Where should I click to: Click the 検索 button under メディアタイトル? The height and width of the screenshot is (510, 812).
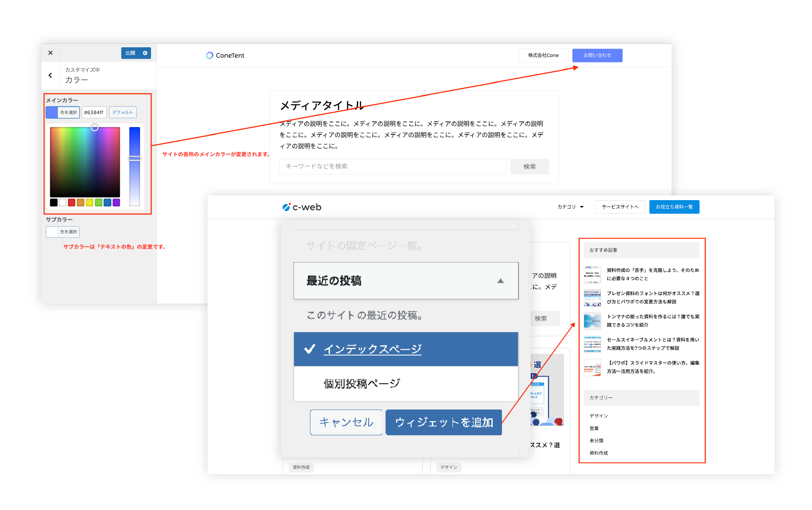[x=529, y=166]
